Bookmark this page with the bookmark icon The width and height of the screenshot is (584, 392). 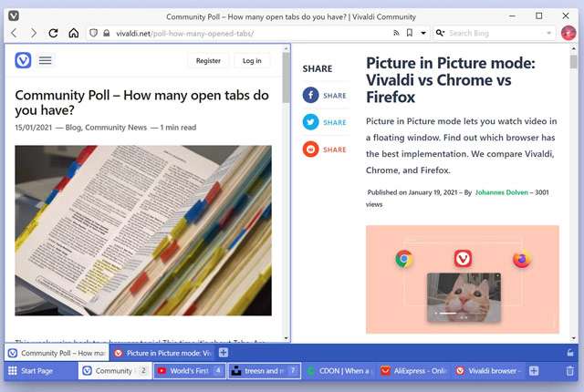tap(410, 33)
